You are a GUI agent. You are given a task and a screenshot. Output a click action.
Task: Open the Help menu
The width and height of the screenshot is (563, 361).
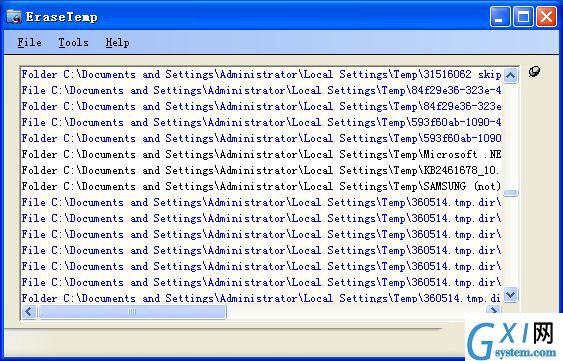pos(117,42)
